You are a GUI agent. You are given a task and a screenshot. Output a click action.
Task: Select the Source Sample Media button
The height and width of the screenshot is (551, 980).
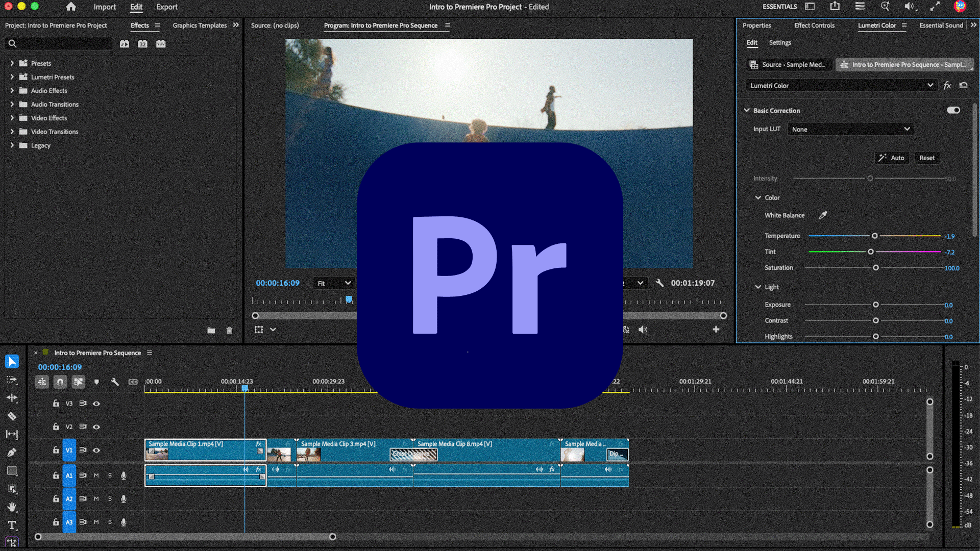pyautogui.click(x=789, y=65)
